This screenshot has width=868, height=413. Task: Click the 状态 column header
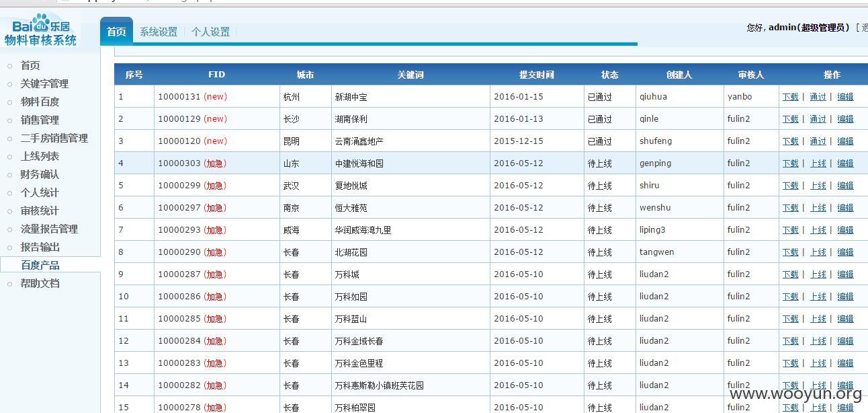609,75
